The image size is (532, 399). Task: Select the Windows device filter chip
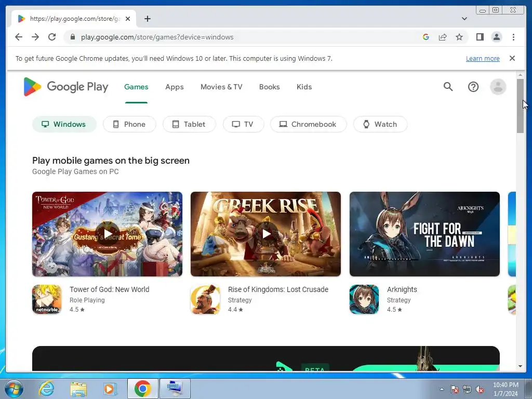tap(64, 124)
